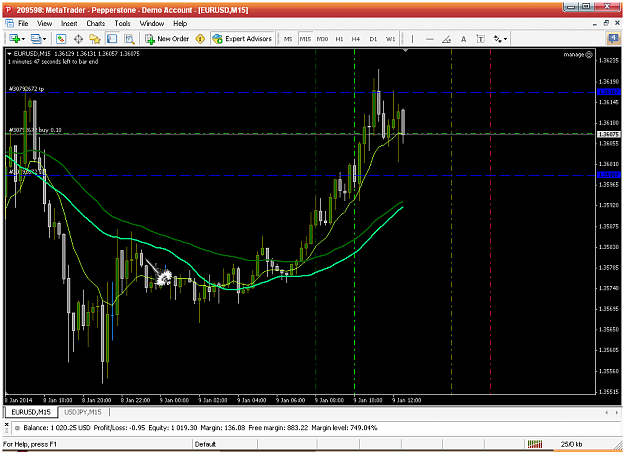625x452 pixels.
Task: Click the chart tabs scroll-right arrow
Action: pyautogui.click(x=617, y=413)
